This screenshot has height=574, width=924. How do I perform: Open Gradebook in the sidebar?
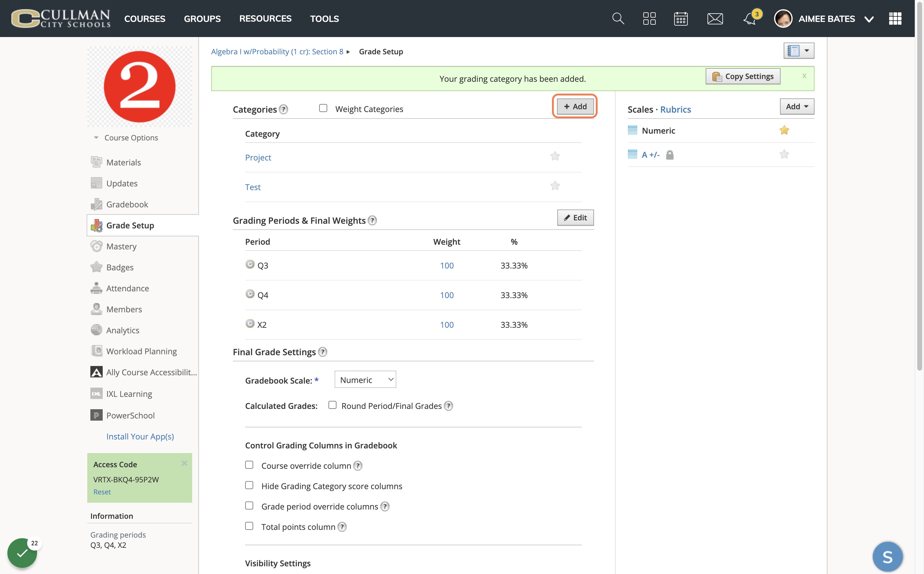(127, 204)
